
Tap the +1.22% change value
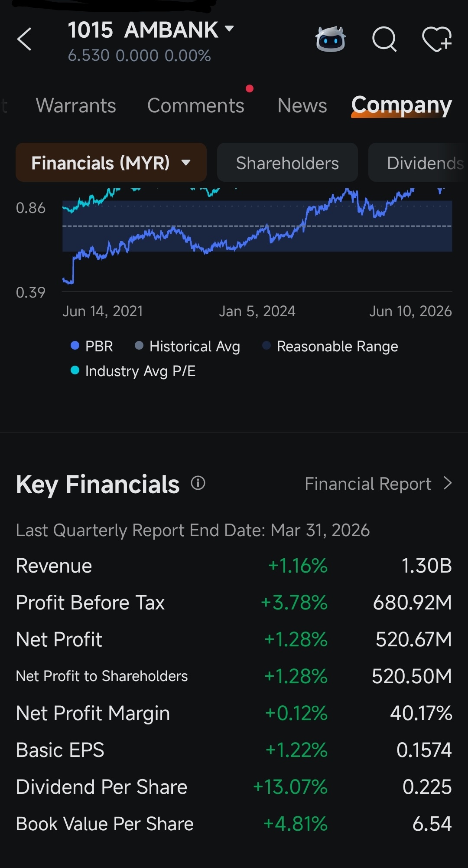296,750
